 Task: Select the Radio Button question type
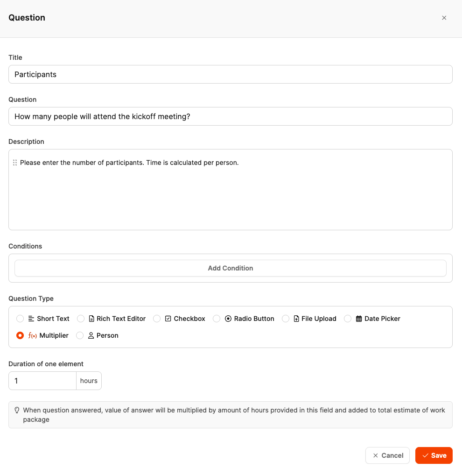point(217,319)
